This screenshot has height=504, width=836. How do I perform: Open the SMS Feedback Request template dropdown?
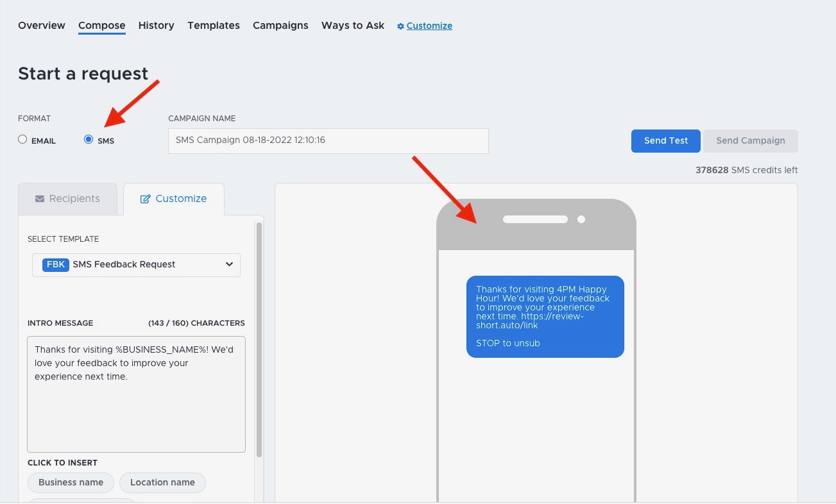(x=137, y=265)
